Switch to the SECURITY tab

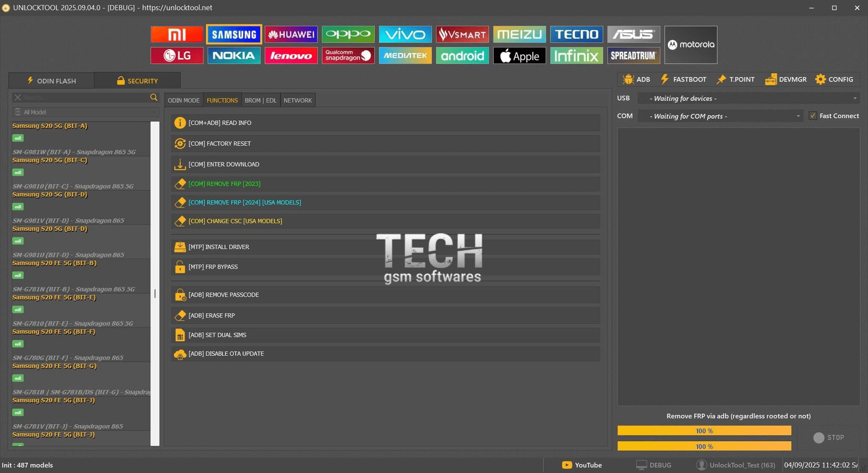(x=137, y=81)
